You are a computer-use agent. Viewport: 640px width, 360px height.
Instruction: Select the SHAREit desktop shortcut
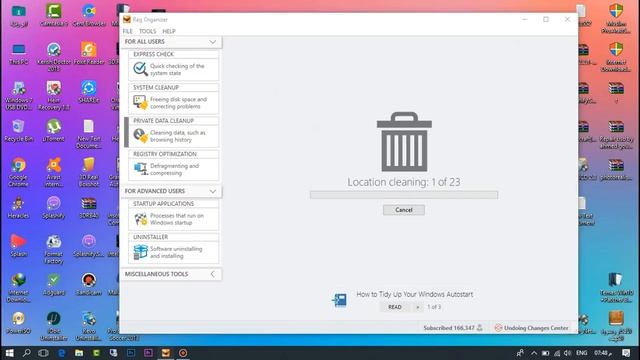point(89,92)
